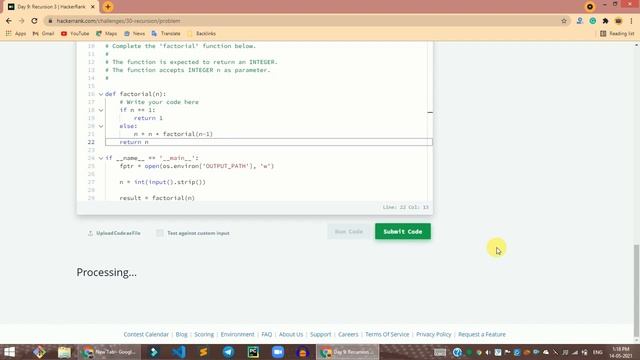Open Zoom from taskbar
The image size is (640, 360).
(278, 352)
